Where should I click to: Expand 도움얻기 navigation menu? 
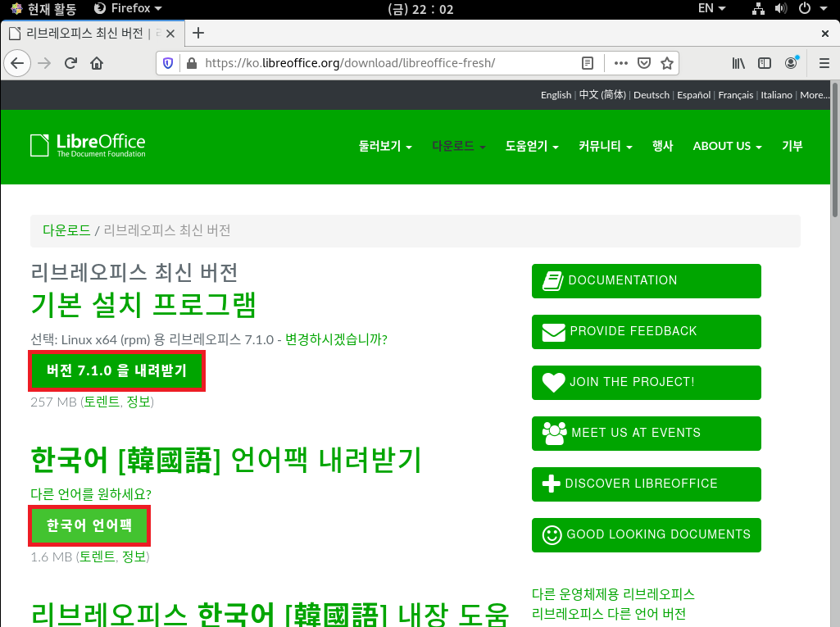532,146
